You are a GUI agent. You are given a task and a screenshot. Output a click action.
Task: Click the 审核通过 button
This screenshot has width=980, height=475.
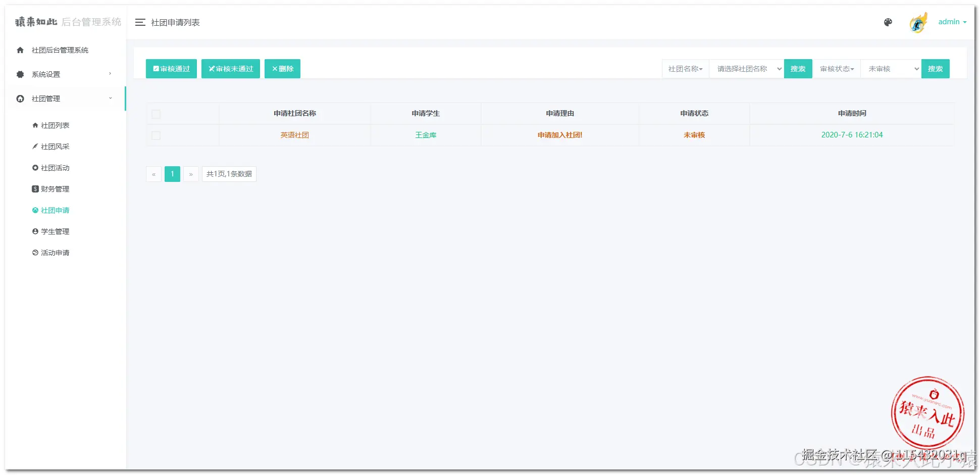click(171, 69)
